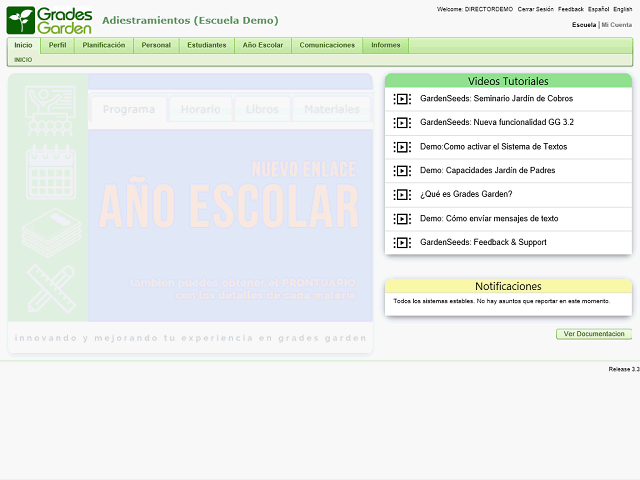Click the Cerrar Sesión link
This screenshot has height=480, width=640.
point(536,9)
